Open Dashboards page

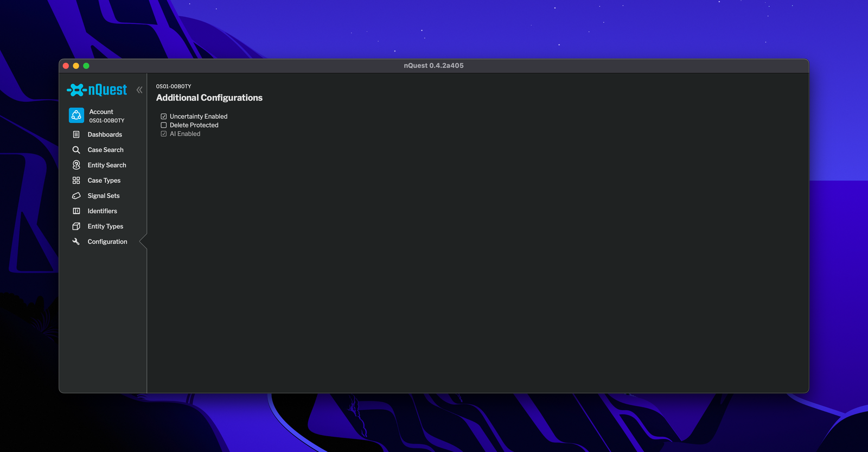pos(105,135)
